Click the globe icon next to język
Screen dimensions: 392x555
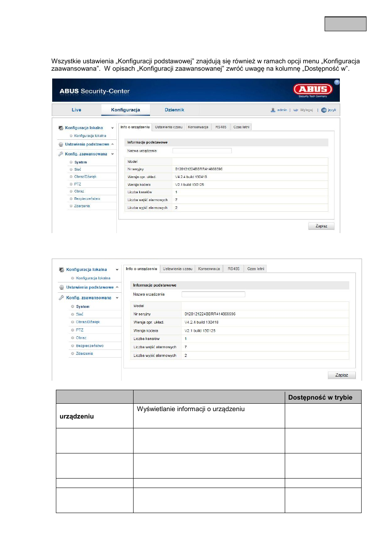(x=324, y=110)
